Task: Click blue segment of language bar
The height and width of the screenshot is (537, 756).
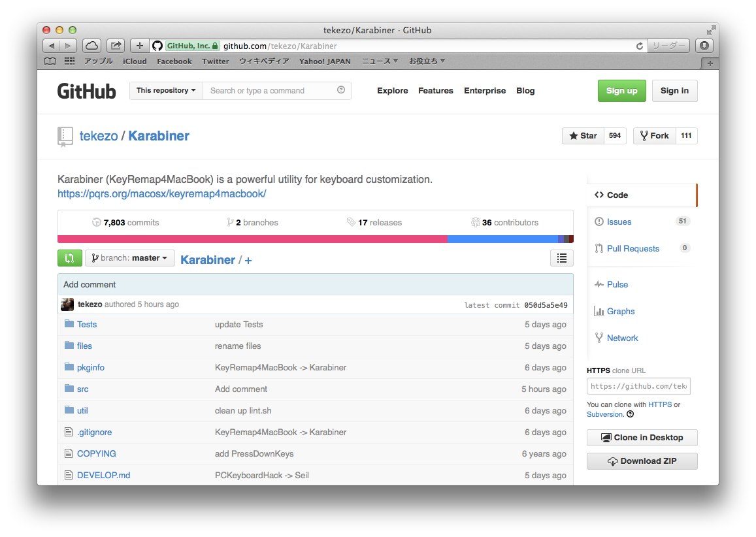Action: [x=502, y=239]
